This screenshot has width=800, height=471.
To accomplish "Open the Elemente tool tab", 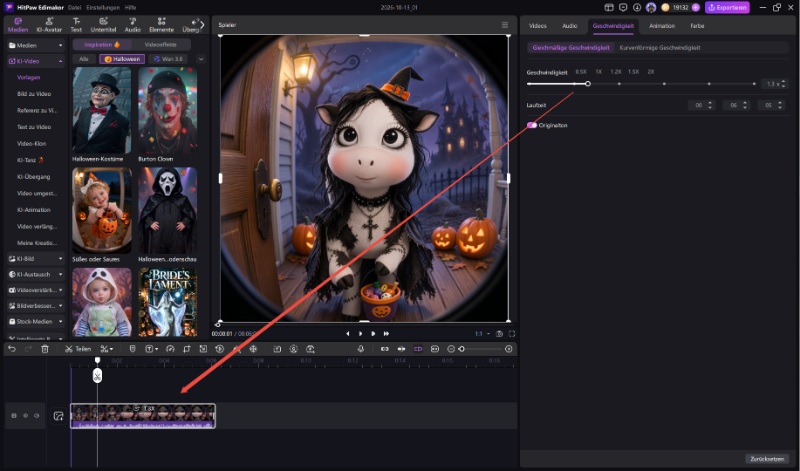I will [x=161, y=25].
